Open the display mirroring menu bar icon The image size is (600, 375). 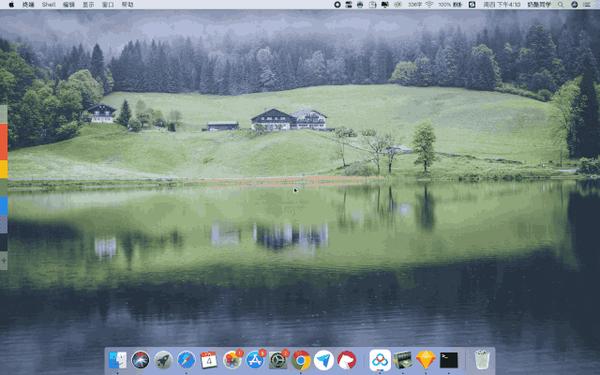[x=385, y=5]
